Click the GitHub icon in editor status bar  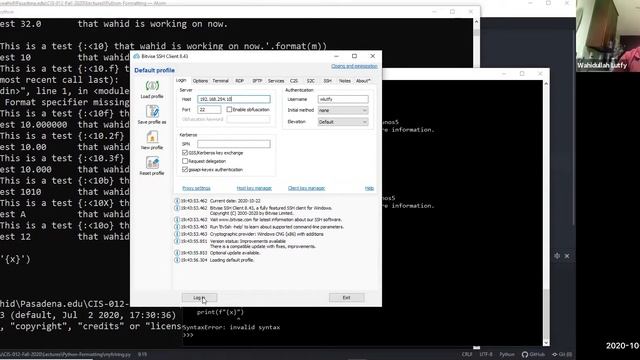(x=525, y=354)
